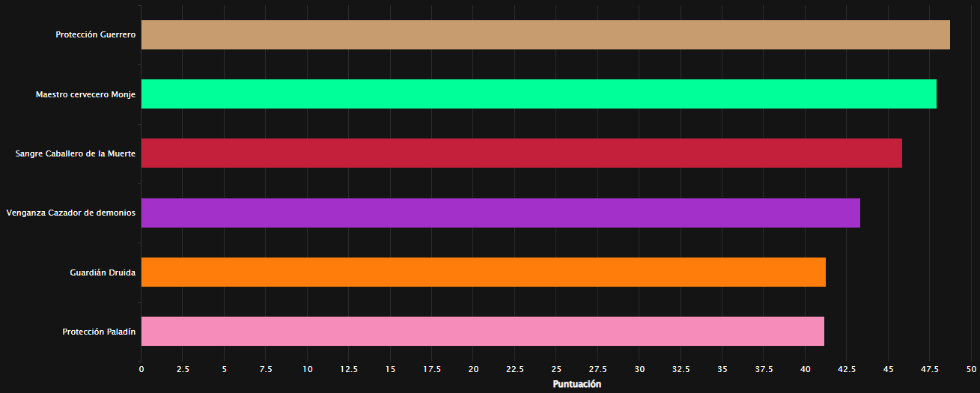Screen dimensions: 980x393
Task: Click the tan Protección Guerrero bar
Action: click(x=545, y=35)
